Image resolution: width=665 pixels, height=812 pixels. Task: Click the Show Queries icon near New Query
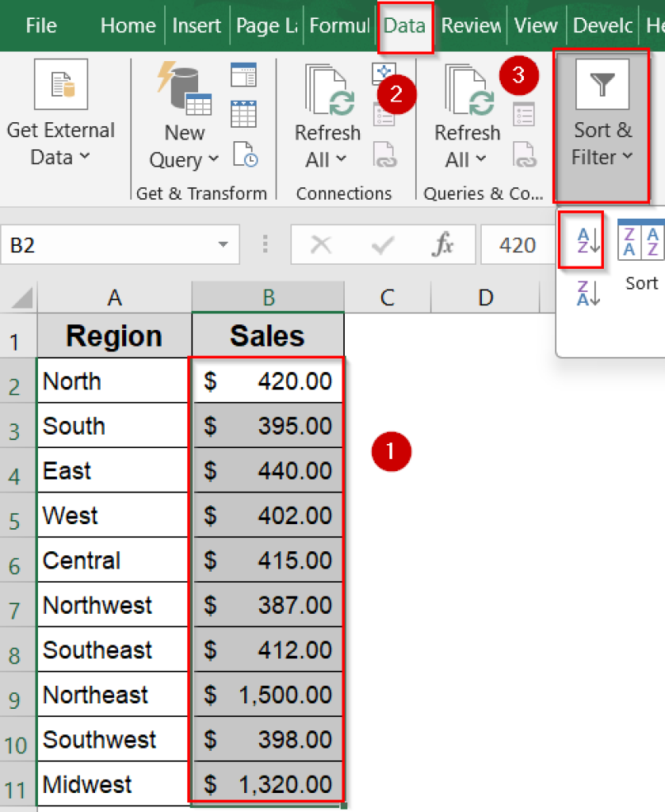tap(243, 76)
